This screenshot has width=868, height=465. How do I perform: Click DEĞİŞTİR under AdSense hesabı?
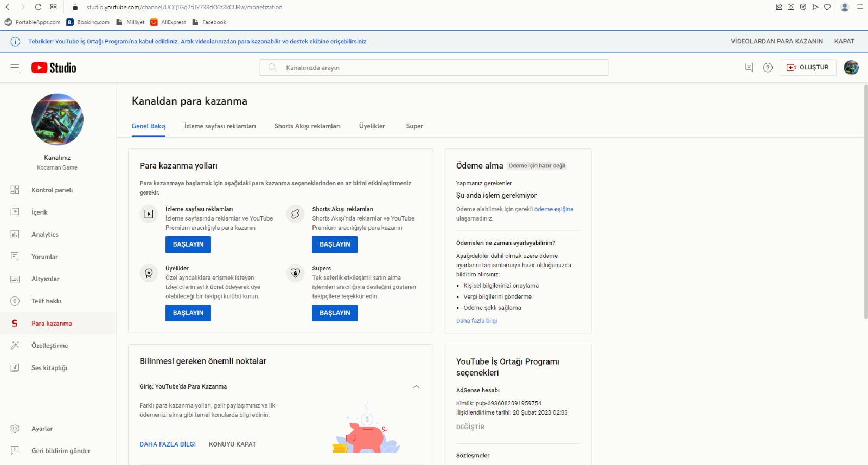point(470,427)
